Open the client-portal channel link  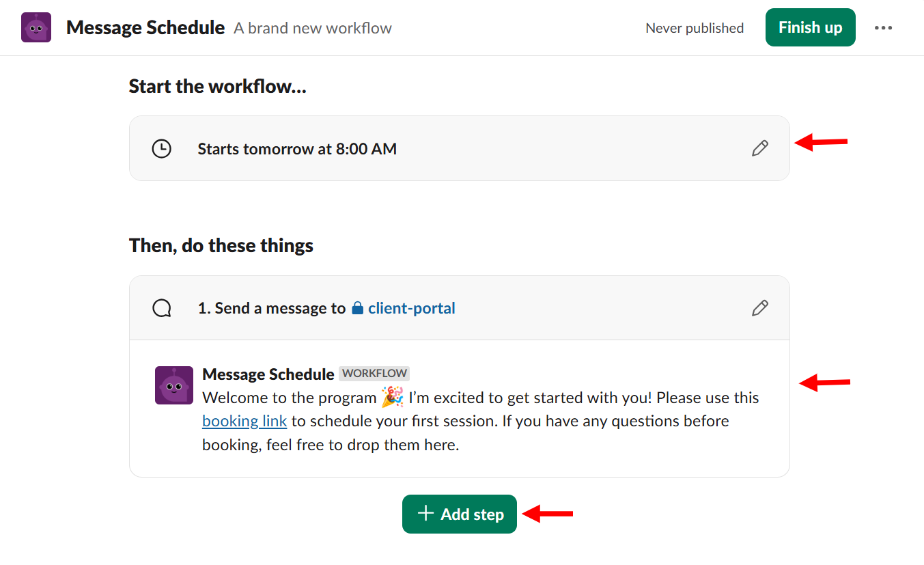(411, 308)
